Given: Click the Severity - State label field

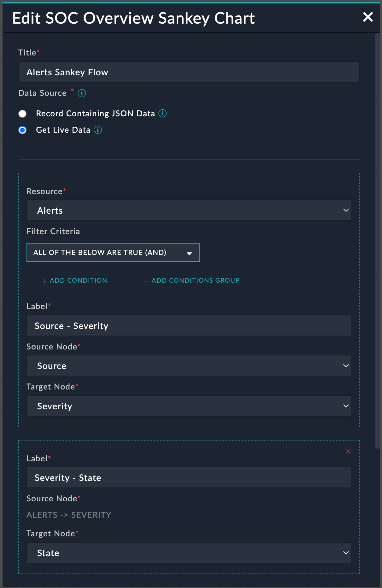Looking at the screenshot, I should click(189, 478).
